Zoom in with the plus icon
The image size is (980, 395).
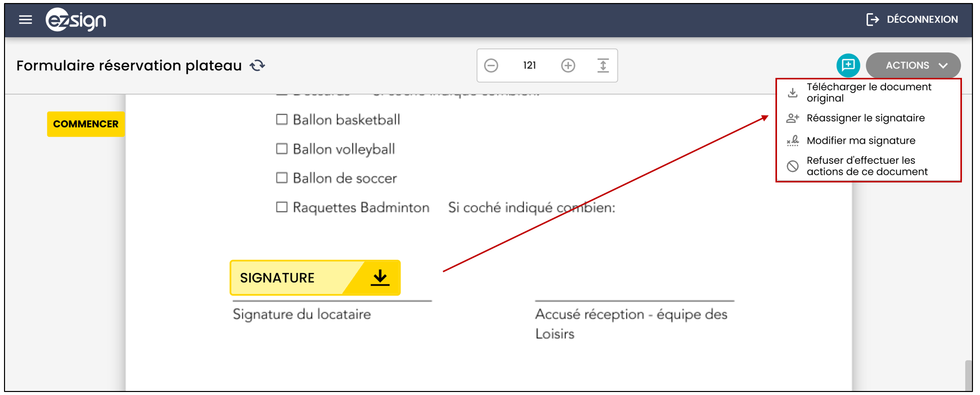568,65
